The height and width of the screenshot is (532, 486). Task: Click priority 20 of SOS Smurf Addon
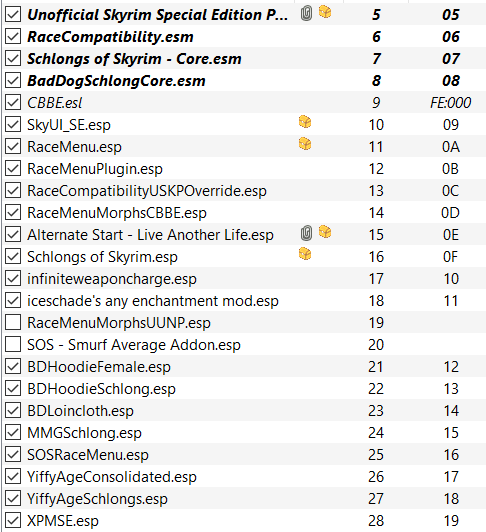tap(376, 345)
